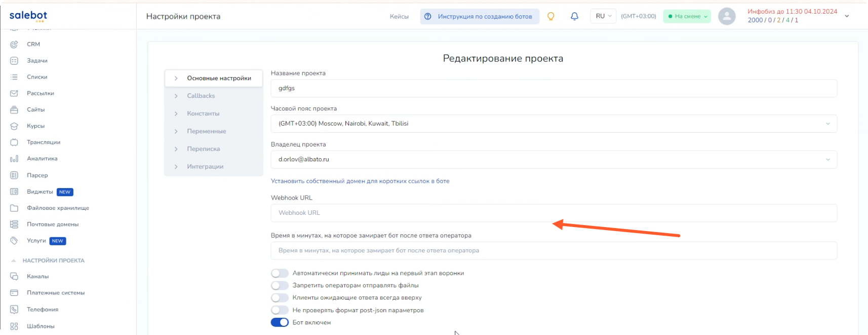Expand the Константы settings section
The height and width of the screenshot is (335, 868).
(176, 114)
